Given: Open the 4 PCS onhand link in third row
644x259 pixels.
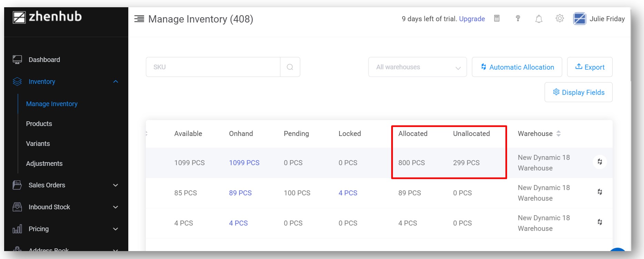Looking at the screenshot, I should tap(238, 223).
